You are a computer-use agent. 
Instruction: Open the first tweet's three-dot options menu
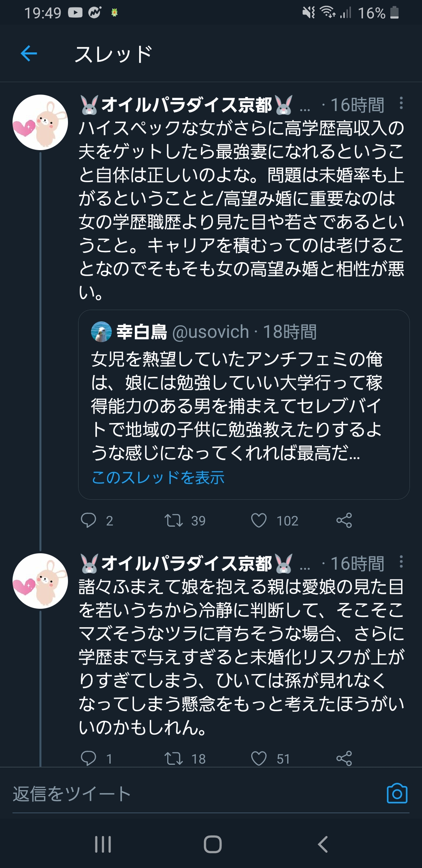point(401,104)
